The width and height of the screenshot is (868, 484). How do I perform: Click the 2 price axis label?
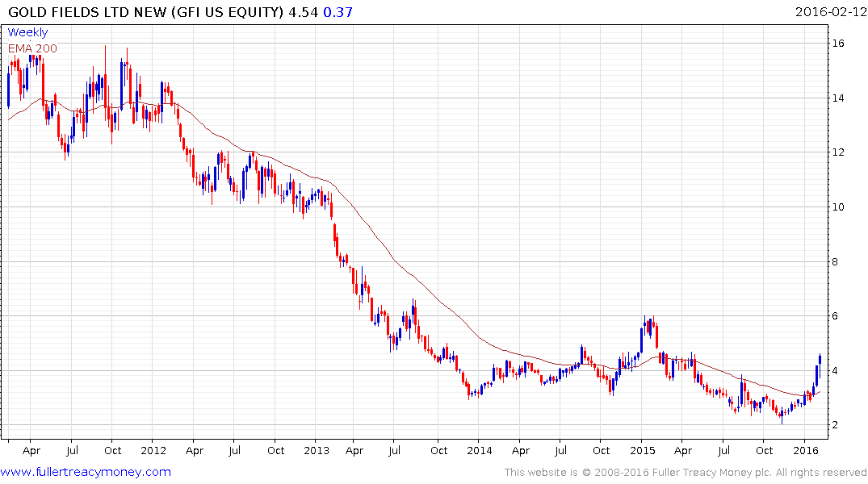click(835, 425)
